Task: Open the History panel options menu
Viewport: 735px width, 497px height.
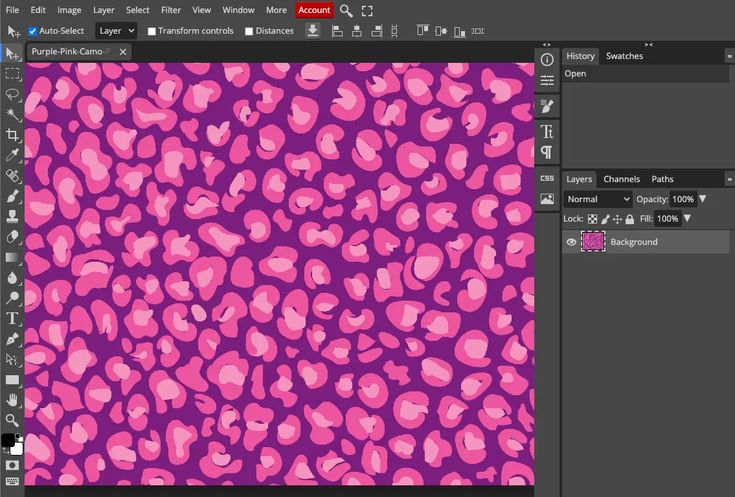Action: (x=730, y=56)
